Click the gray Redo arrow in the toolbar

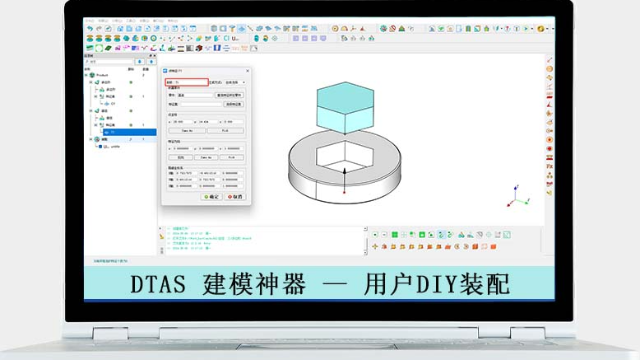coord(99,29)
